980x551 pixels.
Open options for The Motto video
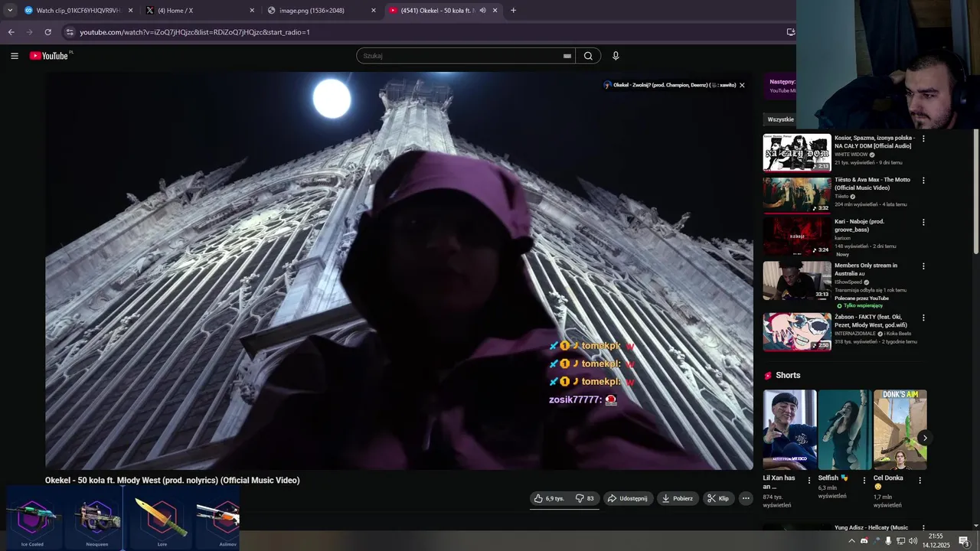(923, 181)
